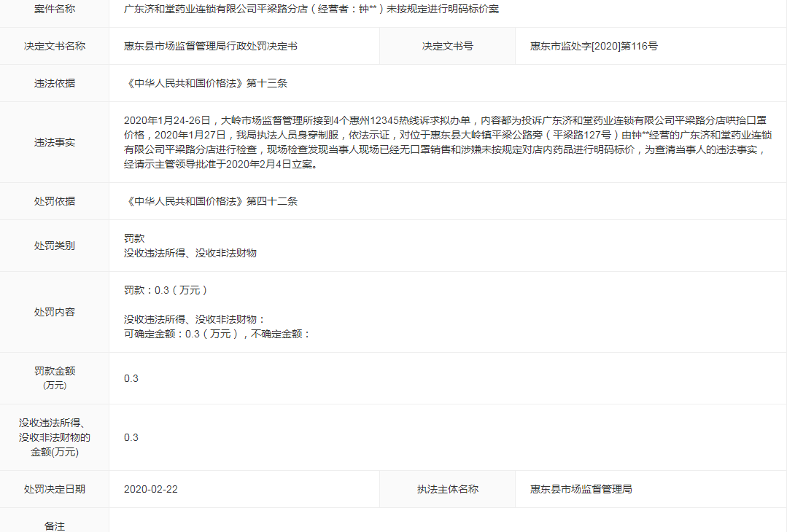Select the 没收违法所得、没收非法财物的金额 label
Image resolution: width=787 pixels, height=532 pixels.
[54, 437]
